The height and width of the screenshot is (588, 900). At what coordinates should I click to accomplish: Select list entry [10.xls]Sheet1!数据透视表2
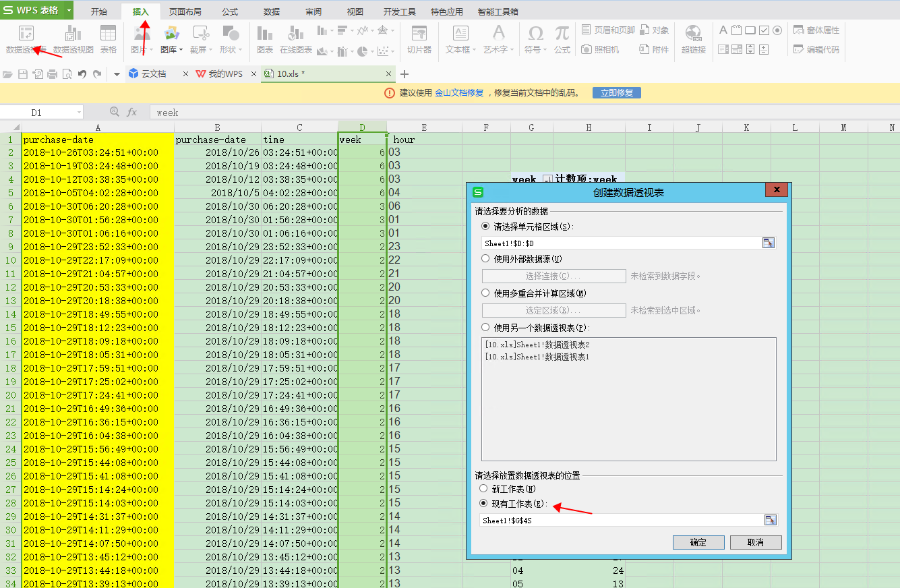tap(537, 345)
